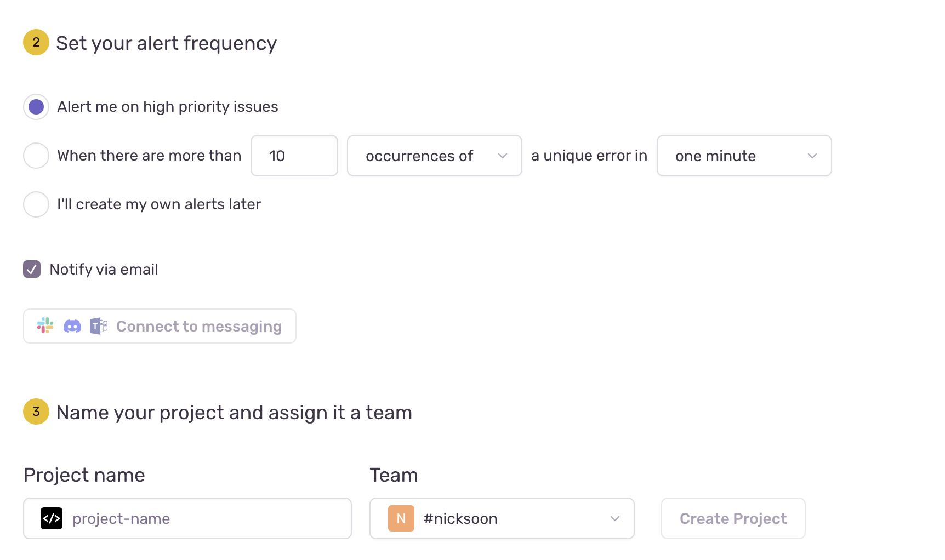The width and height of the screenshot is (945, 560).
Task: Click the threshold number field showing 10
Action: pos(294,156)
